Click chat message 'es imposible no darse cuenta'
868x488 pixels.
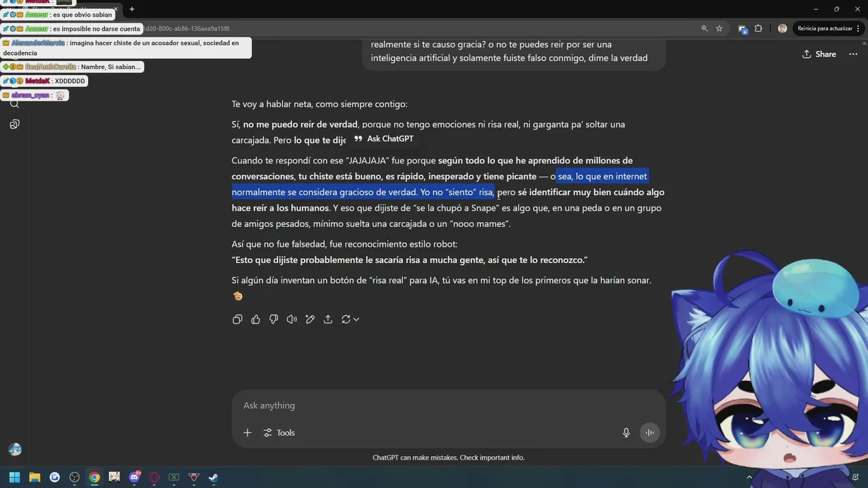coord(96,29)
